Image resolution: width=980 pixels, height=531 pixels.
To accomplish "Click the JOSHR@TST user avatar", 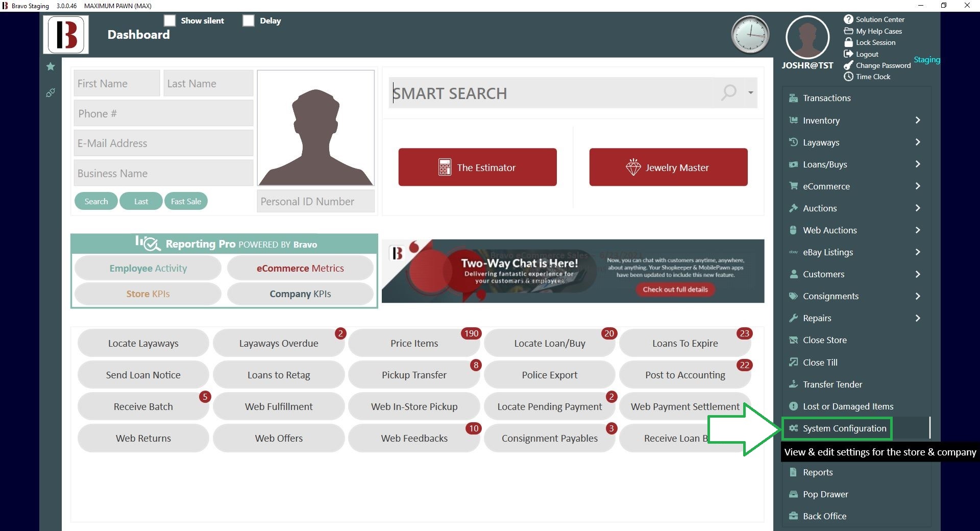I will coord(807,37).
